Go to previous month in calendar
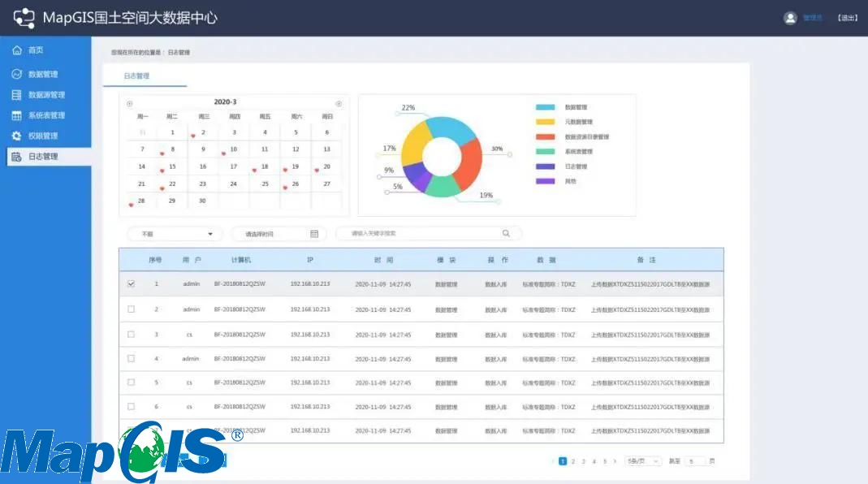Image resolution: width=868 pixels, height=484 pixels. coord(130,103)
